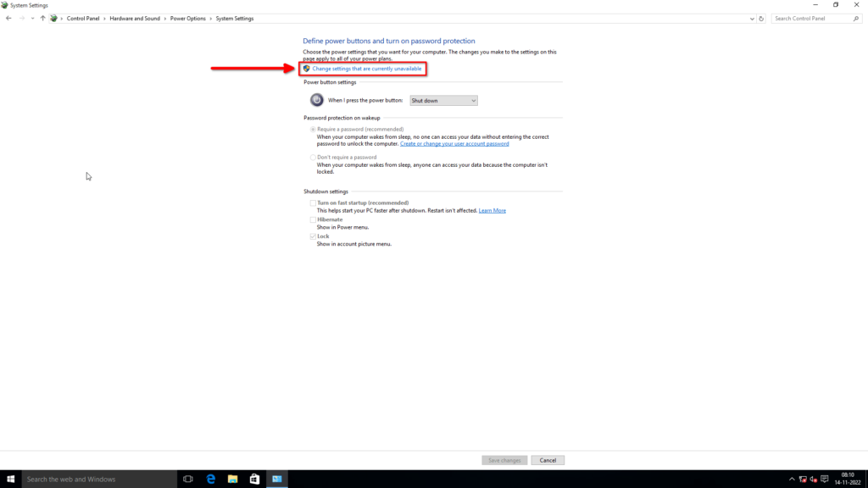Open Microsoft Edge from the taskbar
Viewport: 868px width, 488px height.
coord(209,479)
